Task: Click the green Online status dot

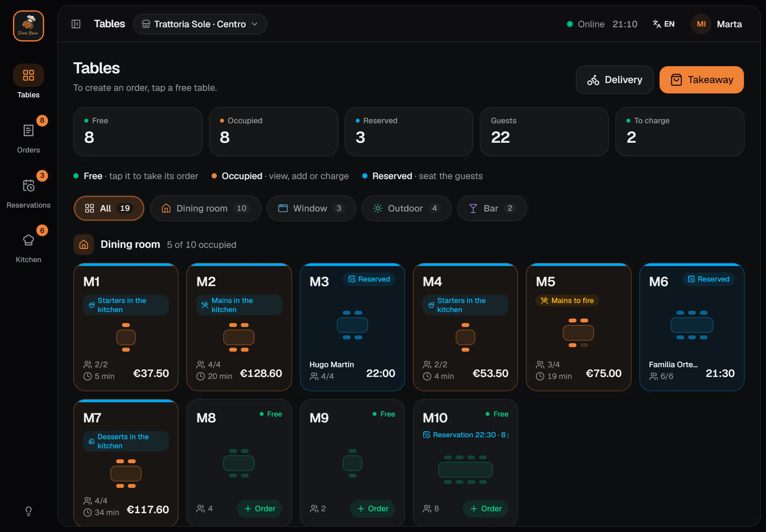Action: tap(570, 24)
